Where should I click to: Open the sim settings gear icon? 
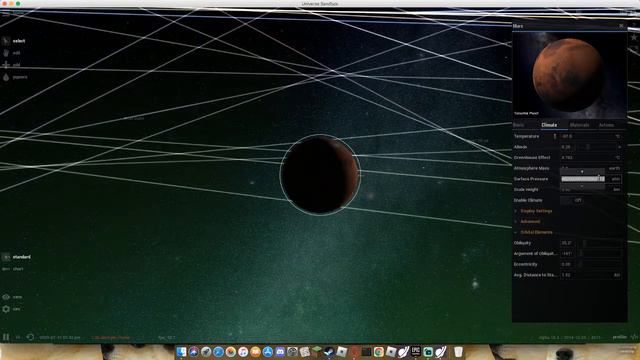6,309
